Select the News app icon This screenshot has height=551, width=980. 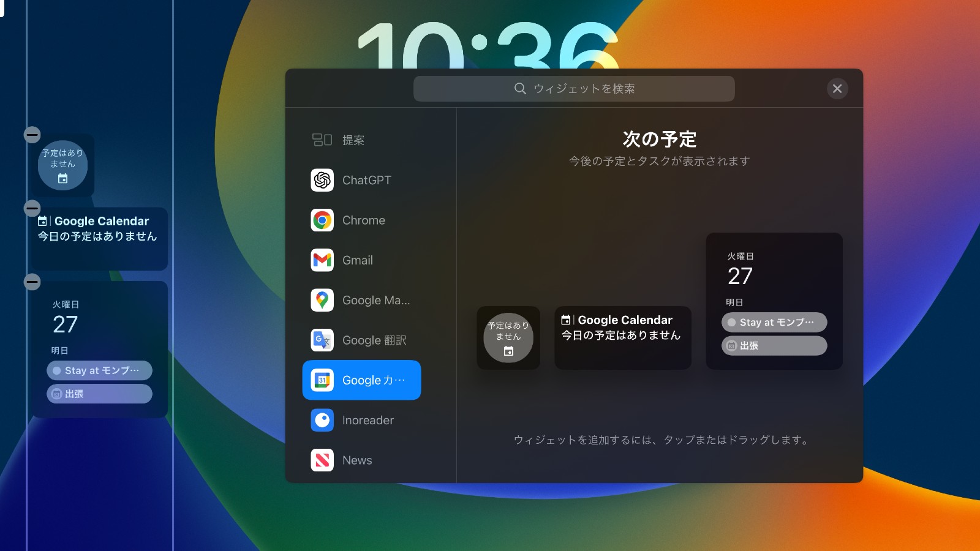[x=322, y=460]
